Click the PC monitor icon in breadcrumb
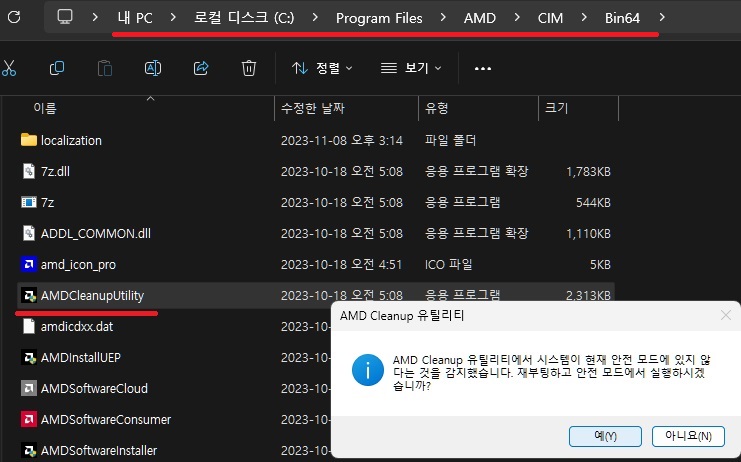The width and height of the screenshot is (741, 462). click(65, 17)
